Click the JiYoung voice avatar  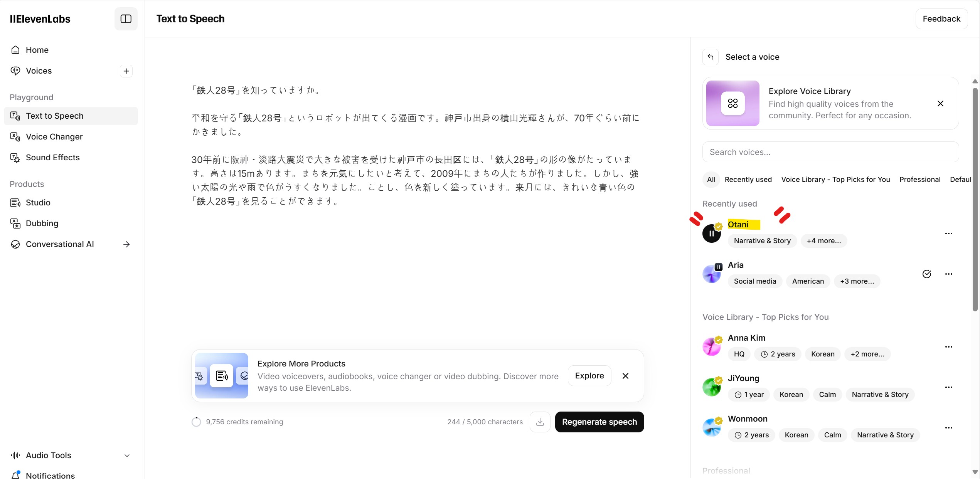(711, 387)
